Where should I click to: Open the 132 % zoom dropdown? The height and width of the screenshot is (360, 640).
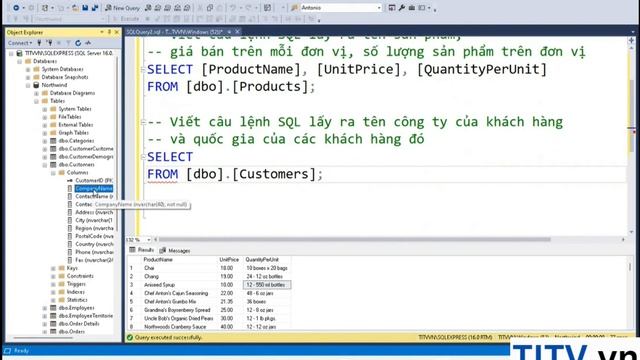pos(149,240)
